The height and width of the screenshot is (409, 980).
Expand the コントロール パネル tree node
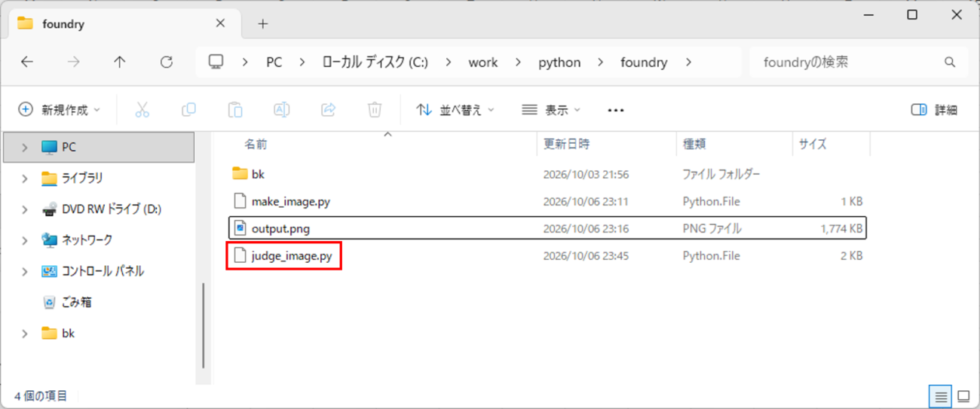pos(25,271)
